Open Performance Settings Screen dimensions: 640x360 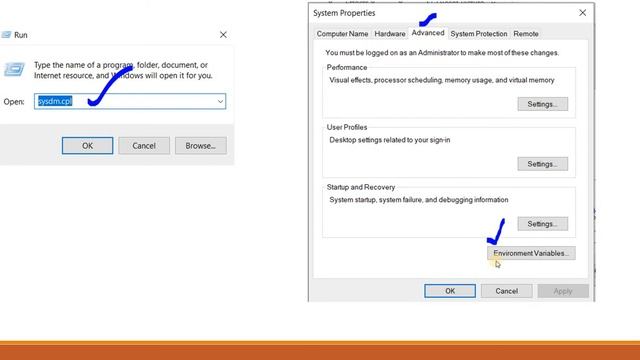coord(542,104)
